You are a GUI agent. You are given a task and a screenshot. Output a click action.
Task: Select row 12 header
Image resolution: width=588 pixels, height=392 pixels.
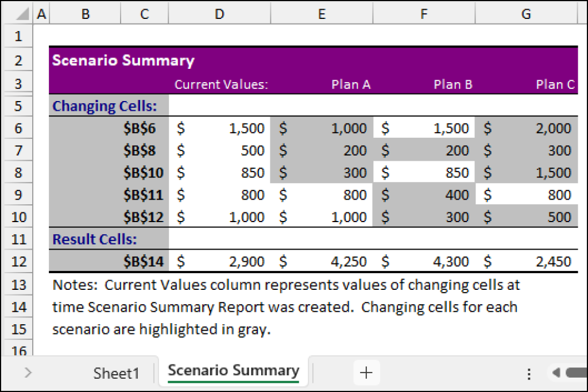click(x=19, y=261)
